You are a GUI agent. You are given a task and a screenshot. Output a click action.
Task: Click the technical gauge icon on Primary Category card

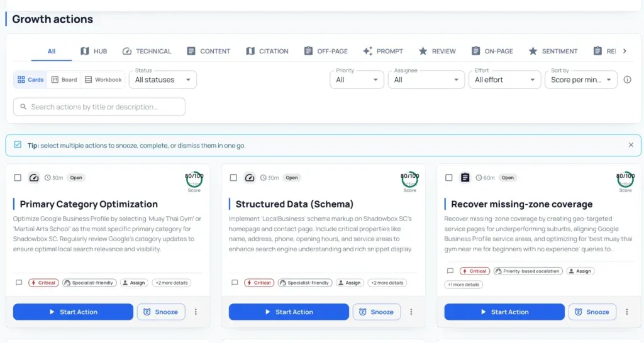tap(34, 178)
